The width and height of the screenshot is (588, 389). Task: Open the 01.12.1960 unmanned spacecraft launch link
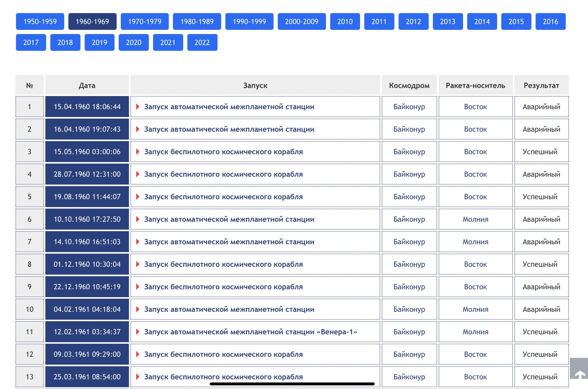pos(223,264)
